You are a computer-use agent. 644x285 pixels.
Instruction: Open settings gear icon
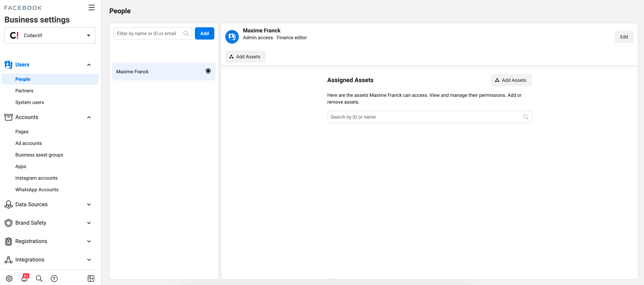click(x=9, y=278)
